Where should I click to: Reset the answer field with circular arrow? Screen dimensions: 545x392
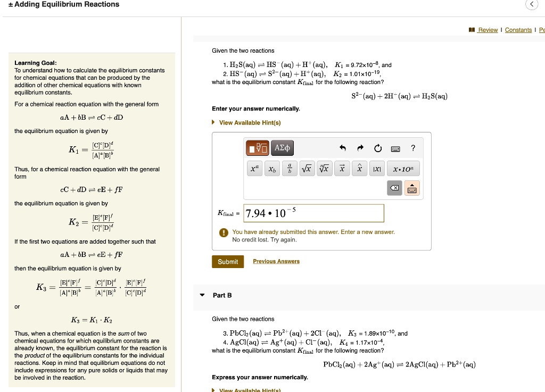click(x=378, y=148)
